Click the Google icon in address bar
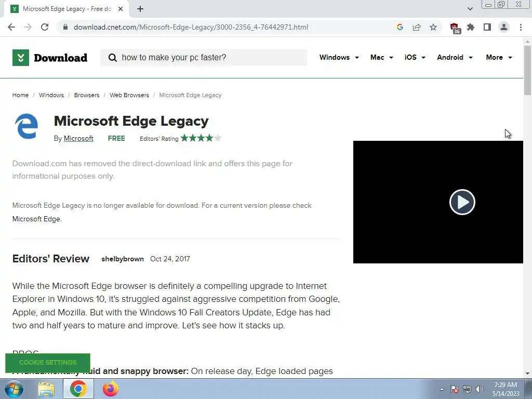This screenshot has width=532, height=399. [x=400, y=27]
